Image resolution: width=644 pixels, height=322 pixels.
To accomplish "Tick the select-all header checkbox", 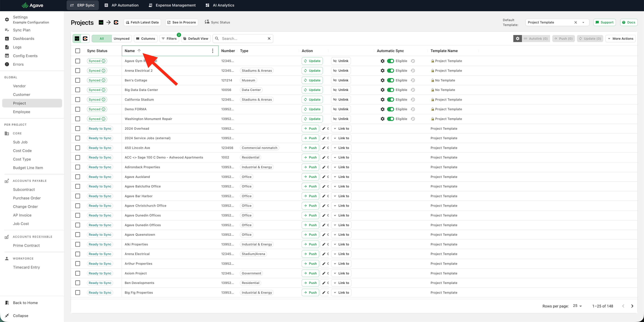I will tap(78, 51).
